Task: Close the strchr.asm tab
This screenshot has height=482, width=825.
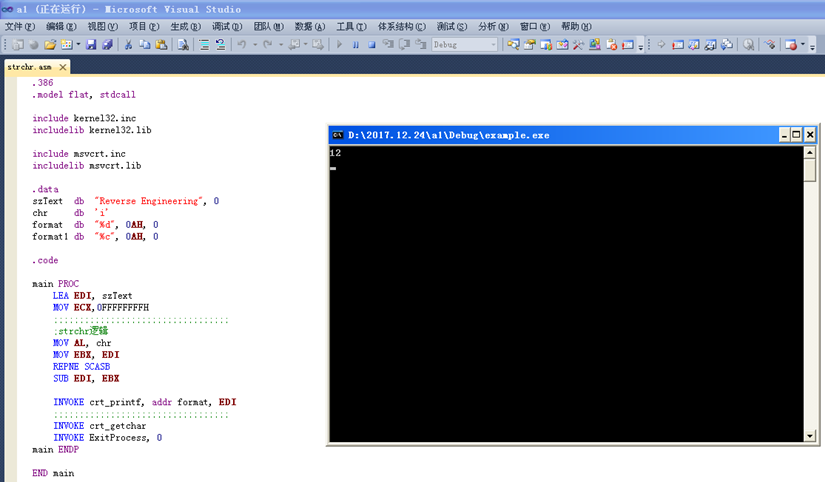Action: click(61, 67)
